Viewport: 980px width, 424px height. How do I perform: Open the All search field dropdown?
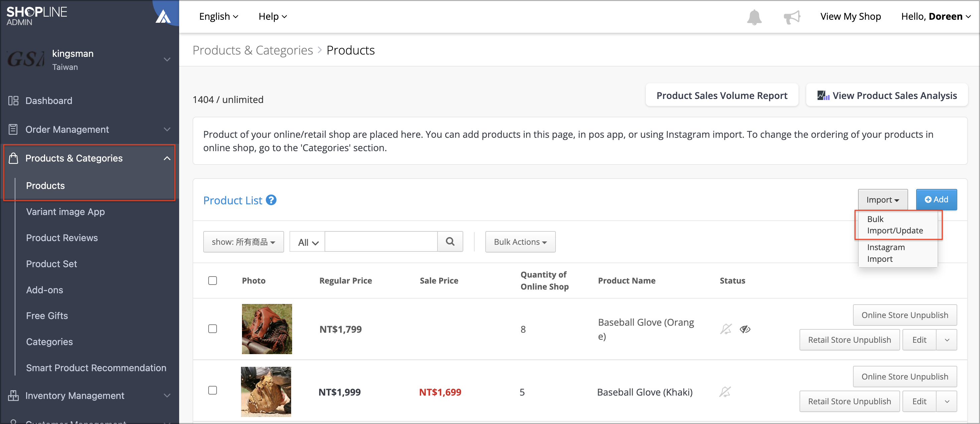coord(308,242)
